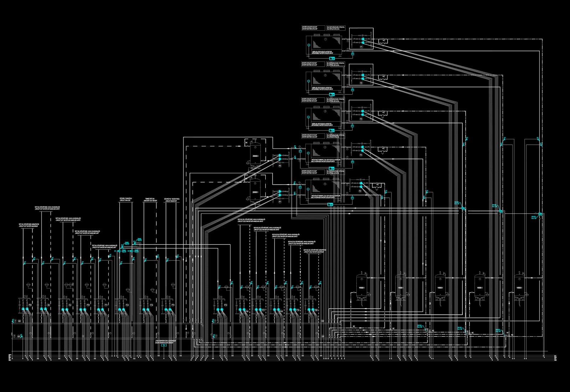Click the 'WATER COOLER' capacity box above chiller 1
Screen dimensions: 570x392
tap(313, 28)
